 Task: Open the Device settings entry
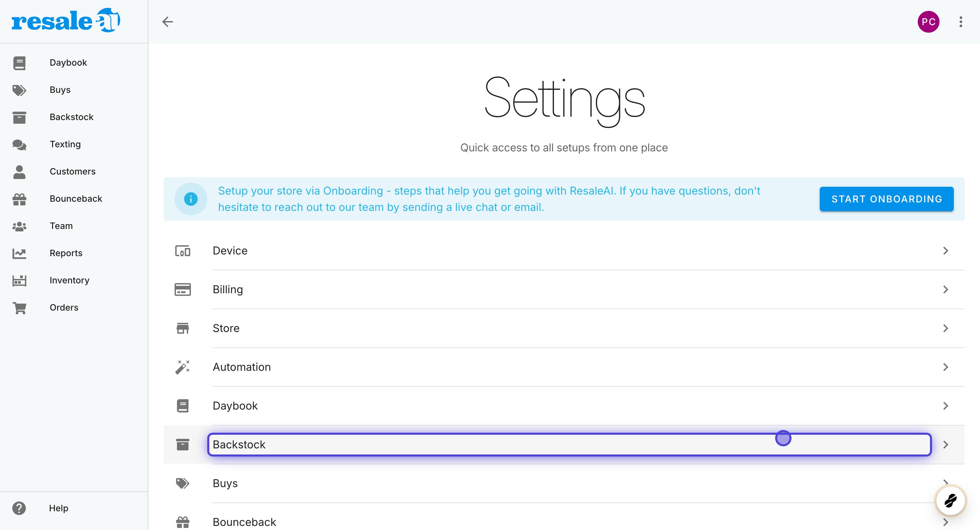click(x=564, y=251)
